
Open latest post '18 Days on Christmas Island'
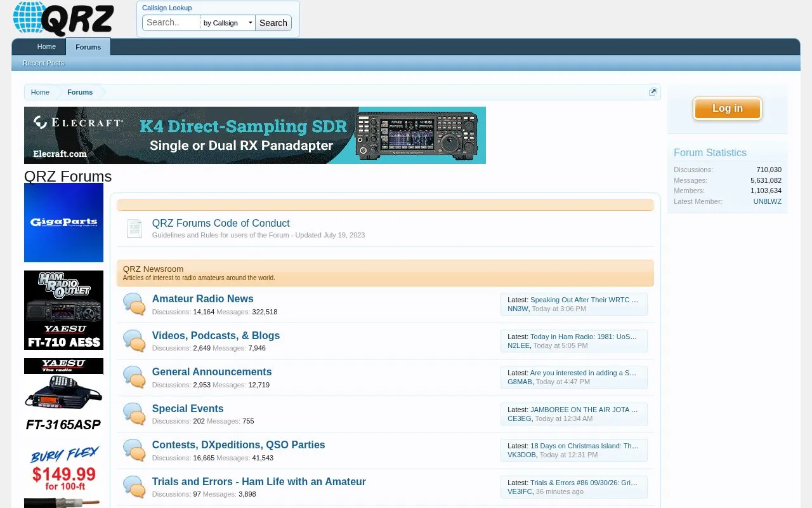(584, 446)
